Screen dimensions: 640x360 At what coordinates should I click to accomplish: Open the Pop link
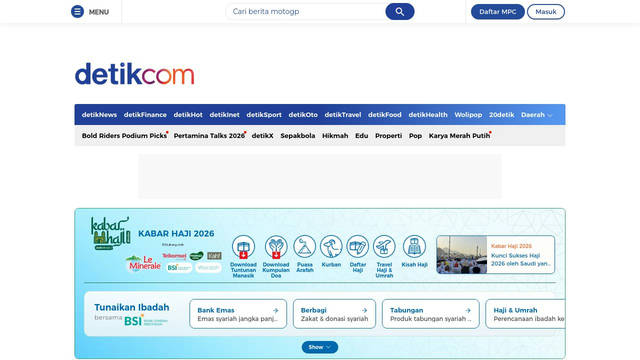click(416, 136)
